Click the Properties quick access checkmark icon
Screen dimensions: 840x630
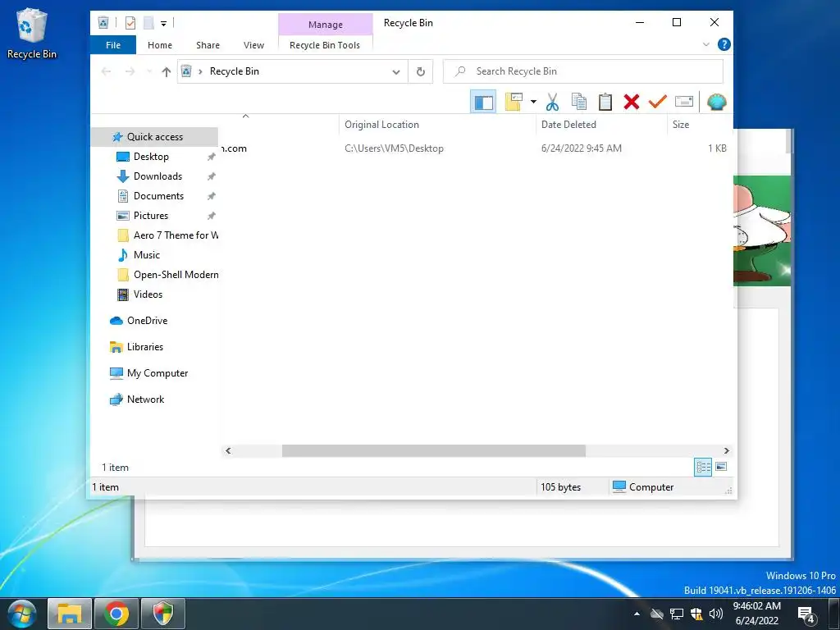[x=130, y=23]
